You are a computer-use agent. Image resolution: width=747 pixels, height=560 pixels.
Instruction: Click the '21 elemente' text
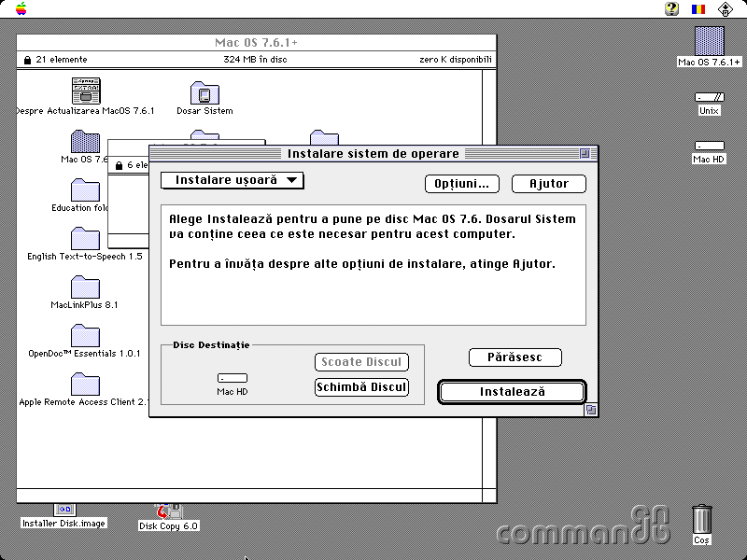pyautogui.click(x=62, y=60)
